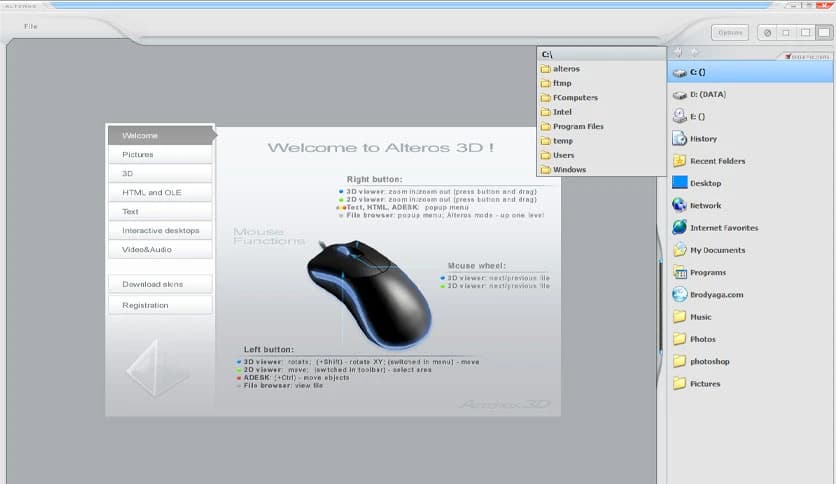Go back with the left arrow in file browser
This screenshot has width=836, height=484.
pos(678,52)
